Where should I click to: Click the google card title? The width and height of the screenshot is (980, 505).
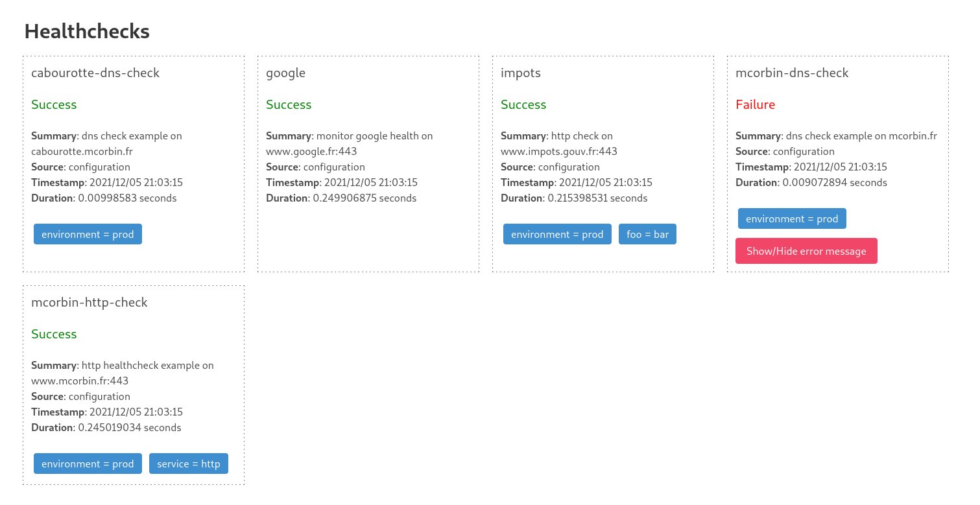(285, 73)
